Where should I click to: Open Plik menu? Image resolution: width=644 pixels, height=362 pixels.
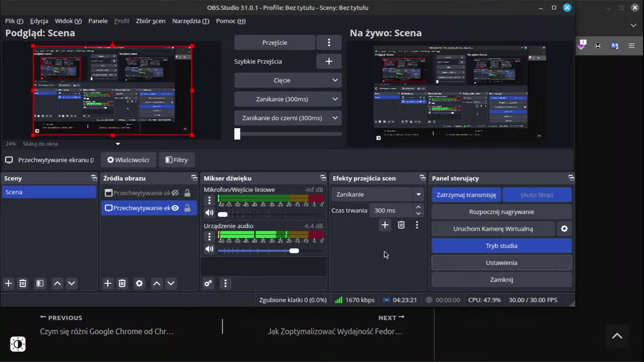tap(14, 21)
